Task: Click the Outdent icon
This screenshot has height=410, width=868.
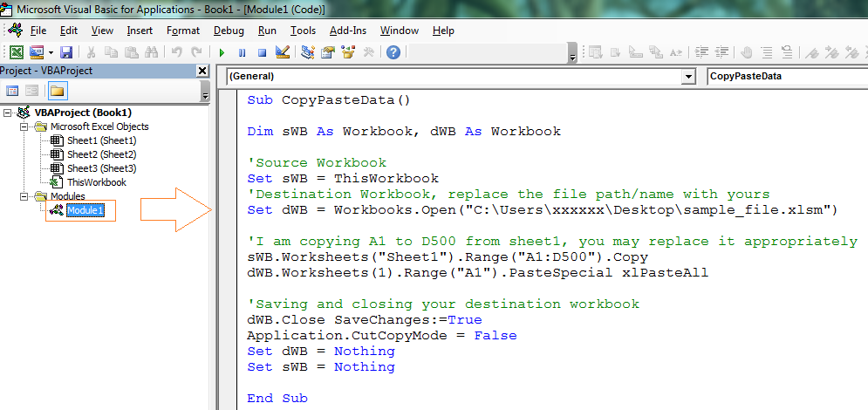Action: point(721,52)
